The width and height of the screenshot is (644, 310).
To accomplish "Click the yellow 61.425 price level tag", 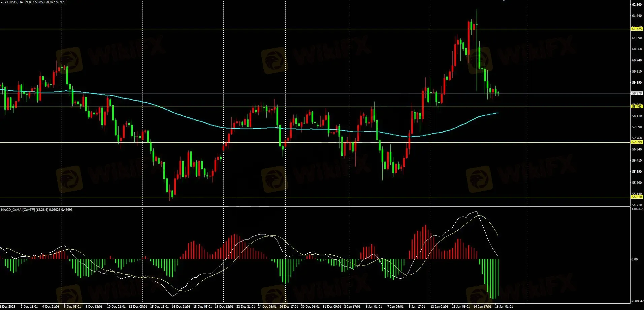I will pyautogui.click(x=637, y=29).
